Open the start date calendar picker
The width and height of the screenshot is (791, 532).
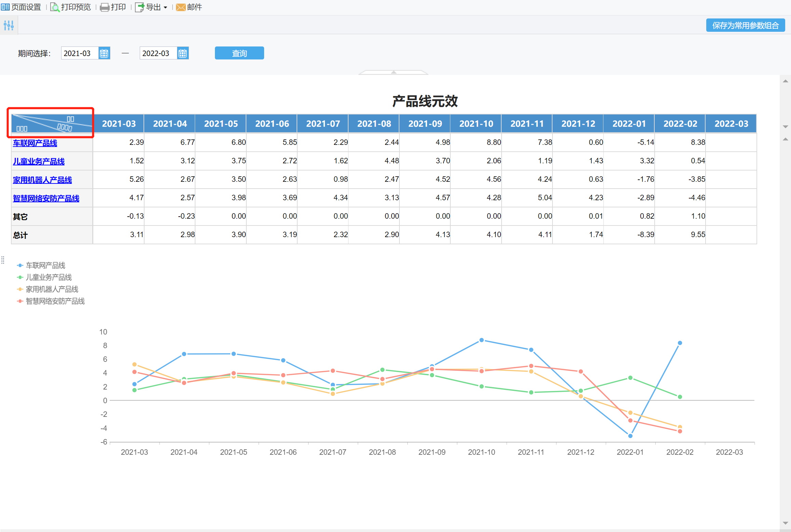point(104,53)
